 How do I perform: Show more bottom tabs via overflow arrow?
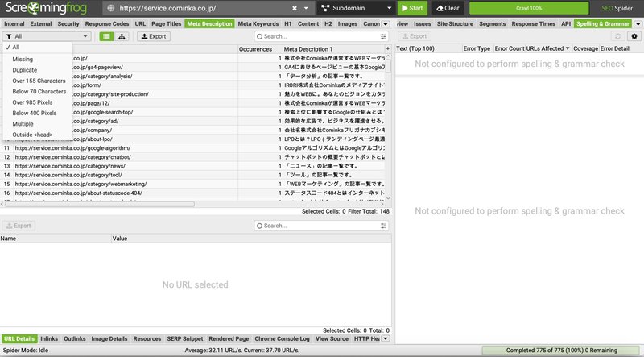click(386, 338)
